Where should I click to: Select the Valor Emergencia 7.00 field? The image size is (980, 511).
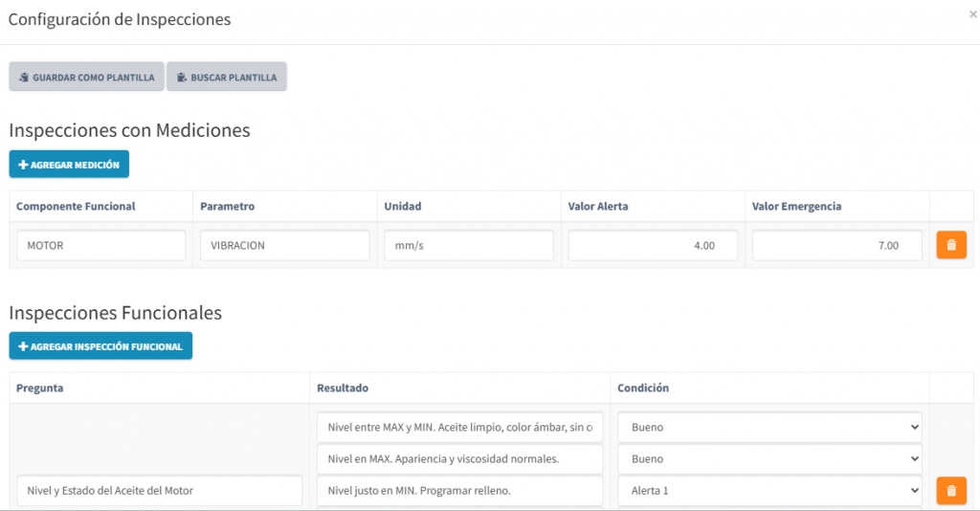(x=836, y=246)
